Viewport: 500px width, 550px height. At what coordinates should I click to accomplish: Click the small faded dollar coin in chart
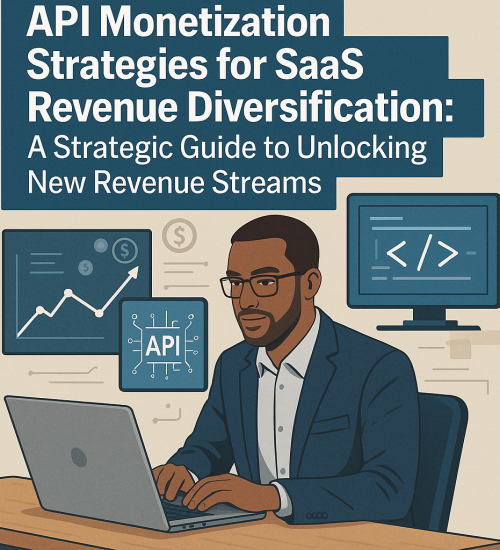[85, 268]
